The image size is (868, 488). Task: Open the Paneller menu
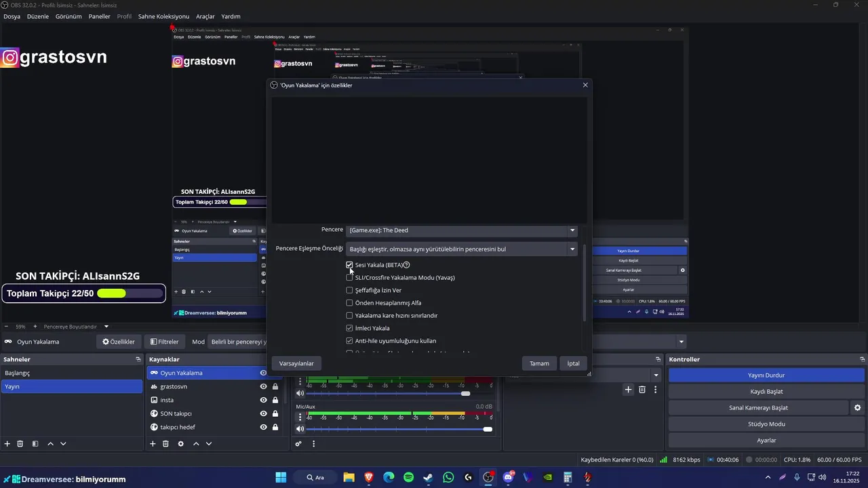point(99,16)
